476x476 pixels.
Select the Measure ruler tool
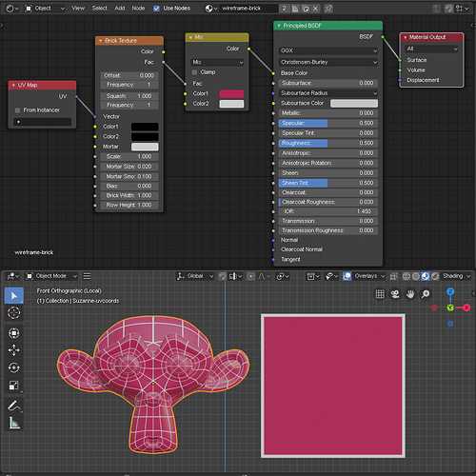[14, 423]
